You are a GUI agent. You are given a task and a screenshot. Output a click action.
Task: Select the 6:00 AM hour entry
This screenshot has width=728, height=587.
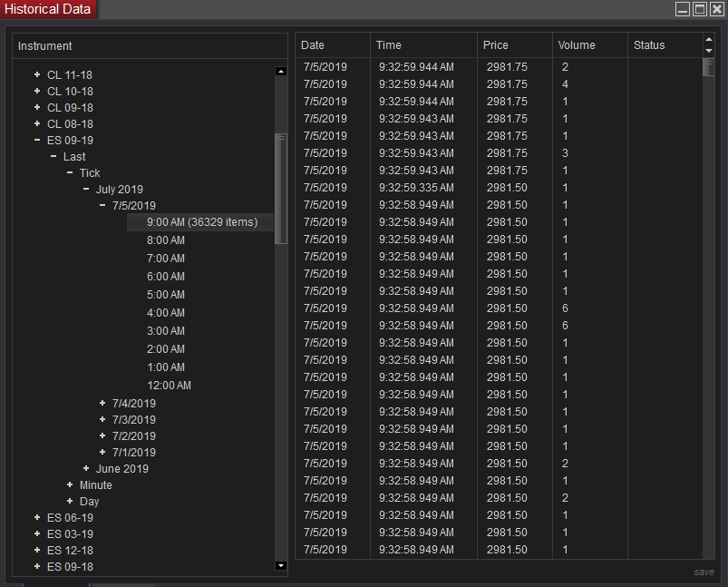coord(166,277)
